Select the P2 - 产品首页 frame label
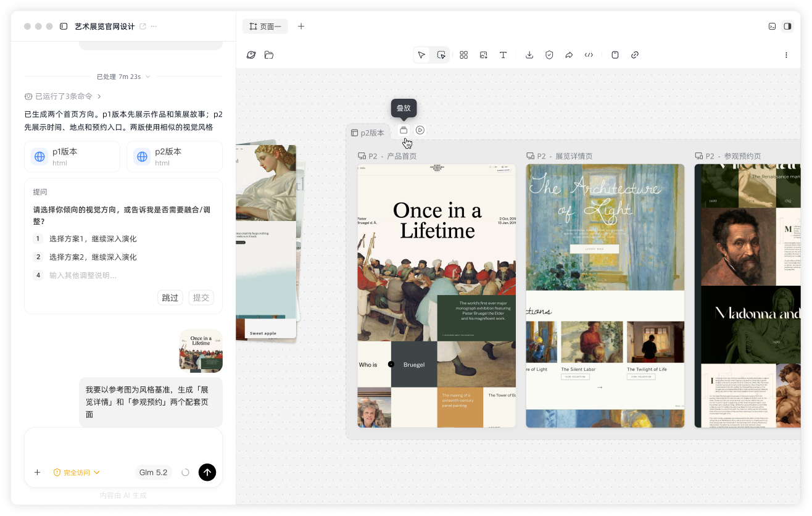Image resolution: width=812 pixels, height=516 pixels. click(x=387, y=156)
